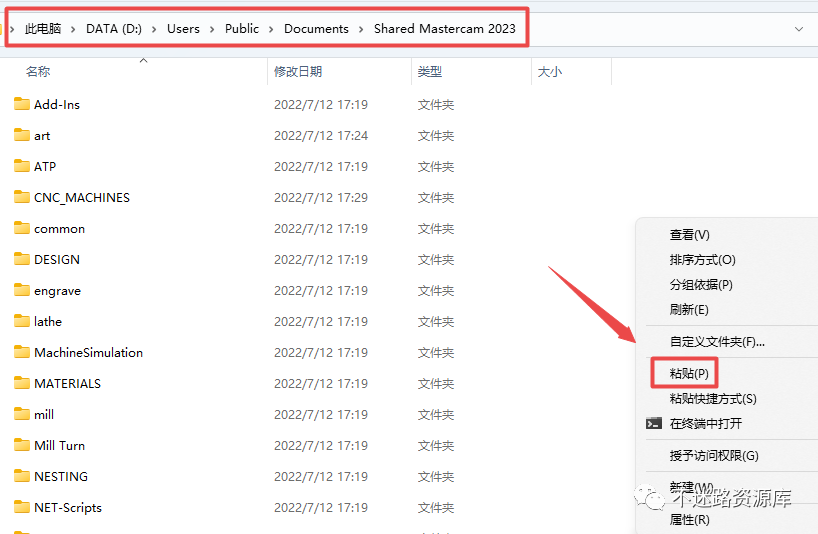Click CNC_MACHINES date 2022/7/12 17:29
This screenshot has width=818, height=534.
pyautogui.click(x=321, y=198)
